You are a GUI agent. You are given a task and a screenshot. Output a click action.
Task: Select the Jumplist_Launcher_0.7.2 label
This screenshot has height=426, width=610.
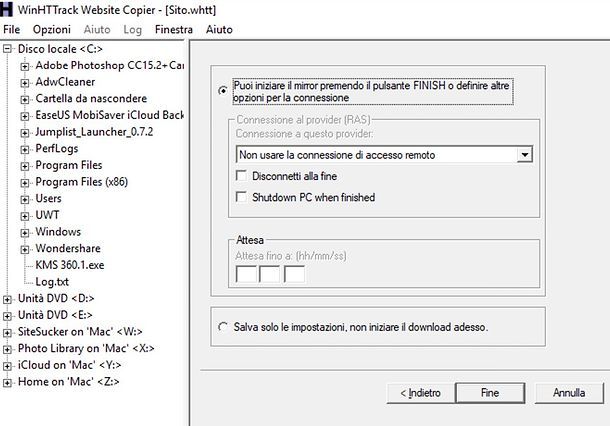click(x=94, y=131)
